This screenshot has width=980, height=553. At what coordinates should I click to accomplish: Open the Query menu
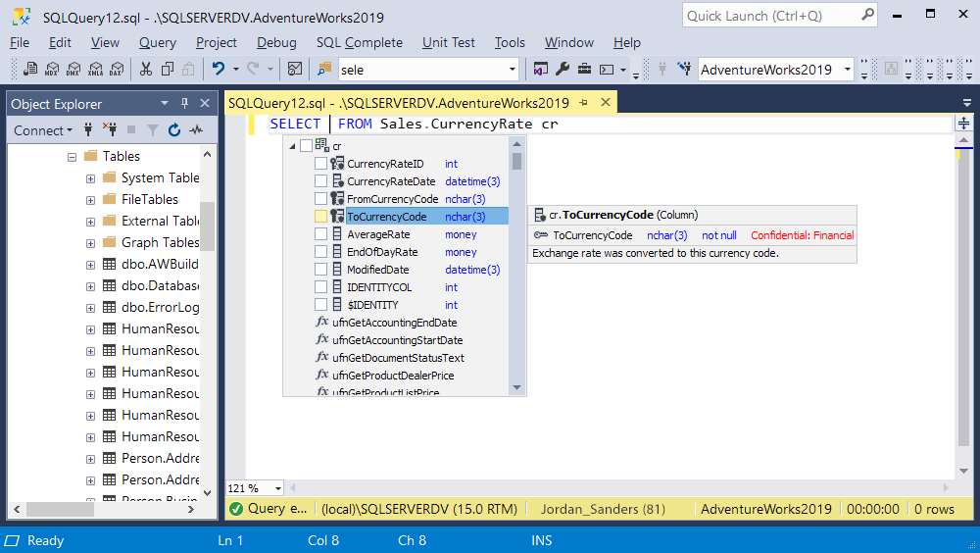158,42
